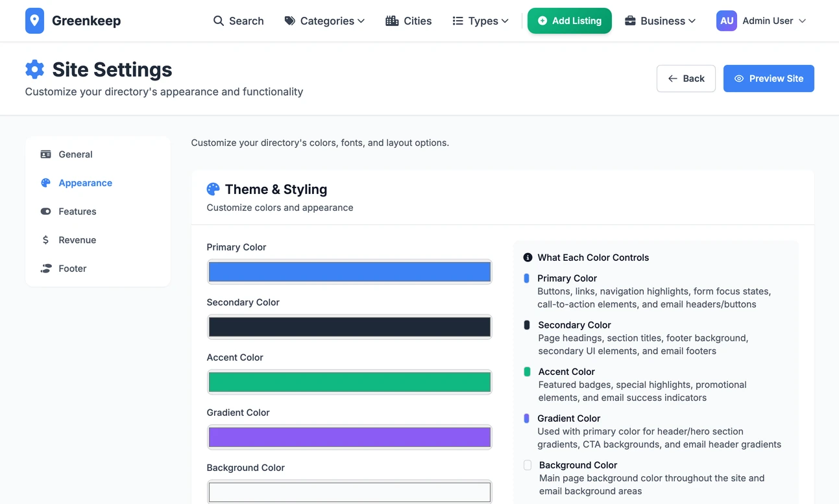Click the dollar icon beside Revenue
Image resolution: width=839 pixels, height=504 pixels.
[45, 240]
